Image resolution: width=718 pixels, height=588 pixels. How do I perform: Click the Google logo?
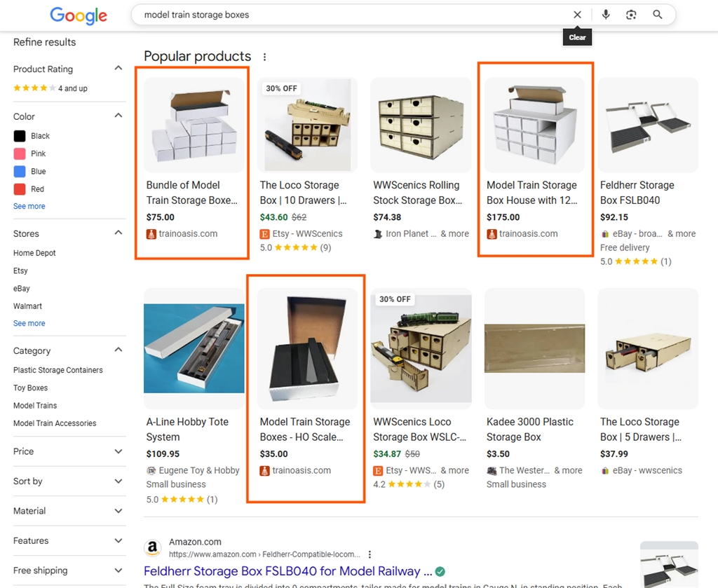click(79, 15)
